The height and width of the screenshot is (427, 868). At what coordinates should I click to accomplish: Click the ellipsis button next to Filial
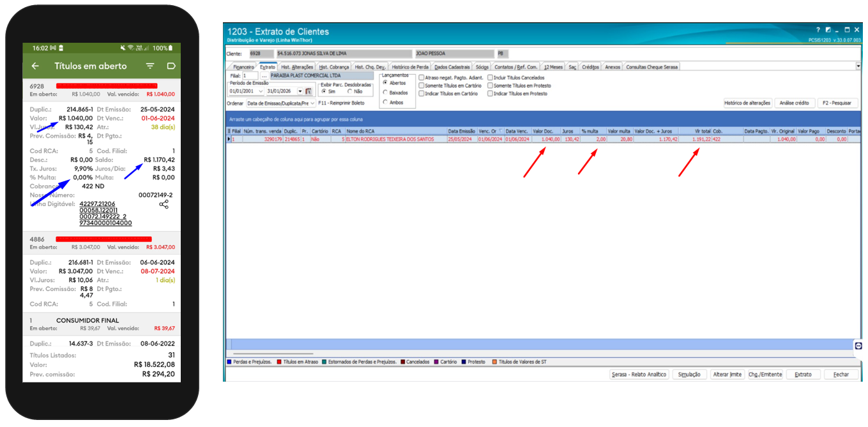[x=264, y=75]
